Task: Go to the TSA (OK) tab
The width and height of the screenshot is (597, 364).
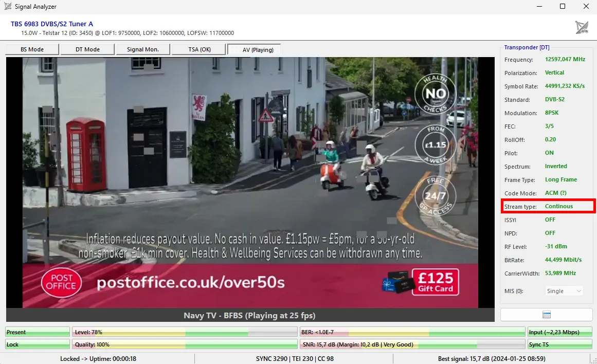Action: point(198,49)
